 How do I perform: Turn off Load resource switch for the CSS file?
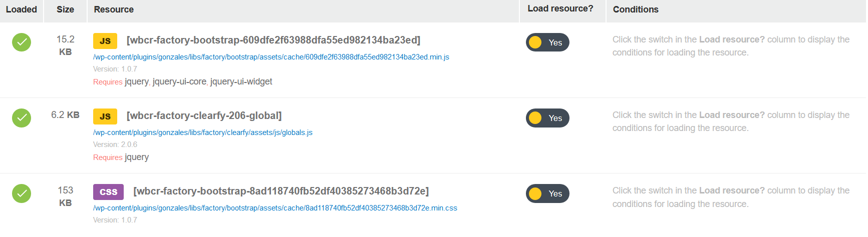(x=547, y=193)
